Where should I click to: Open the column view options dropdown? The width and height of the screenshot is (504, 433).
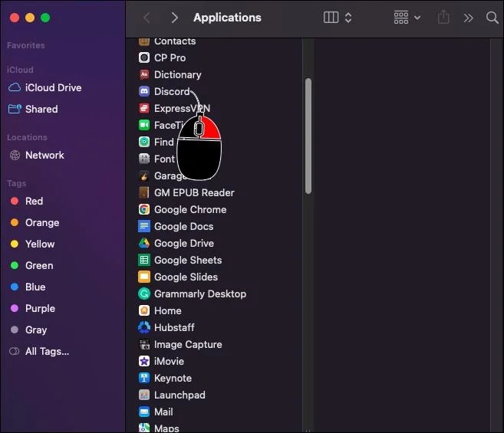[x=338, y=18]
